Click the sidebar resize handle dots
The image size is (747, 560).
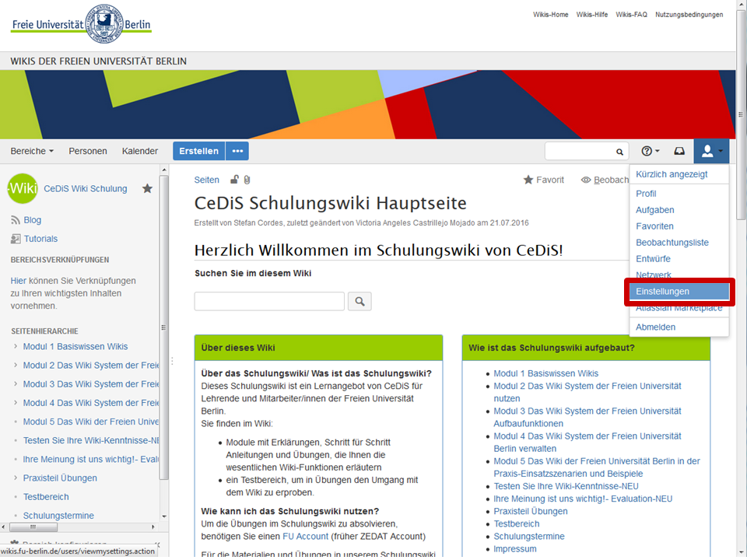point(172,362)
